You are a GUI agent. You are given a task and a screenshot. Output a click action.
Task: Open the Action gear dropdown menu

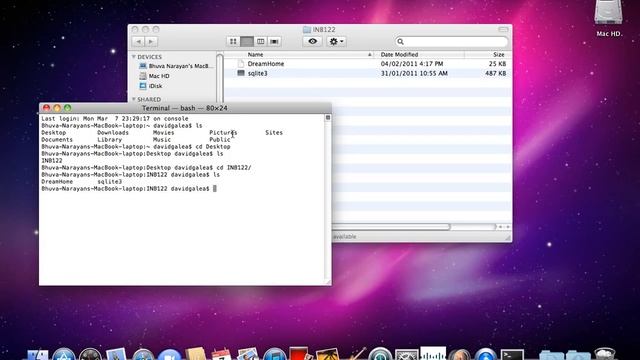coord(336,41)
